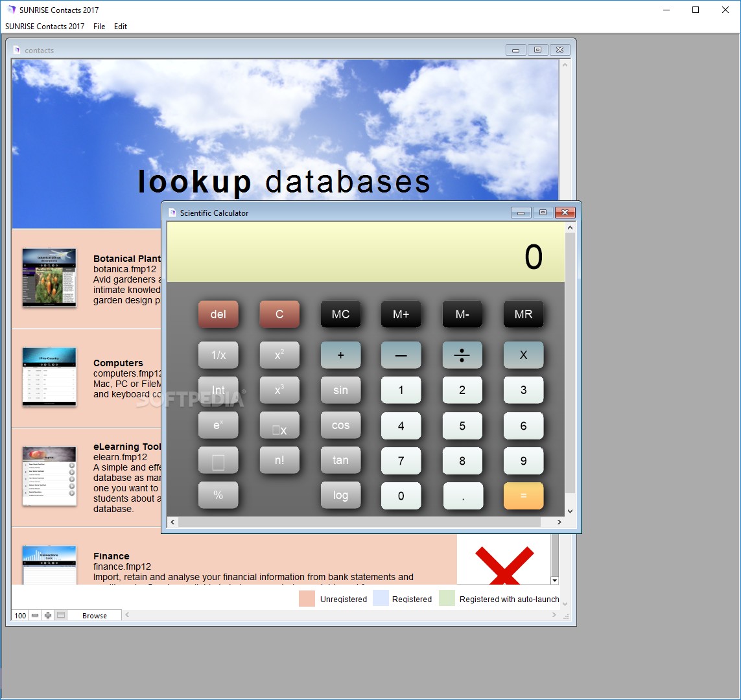Click the orange equals button

click(523, 495)
